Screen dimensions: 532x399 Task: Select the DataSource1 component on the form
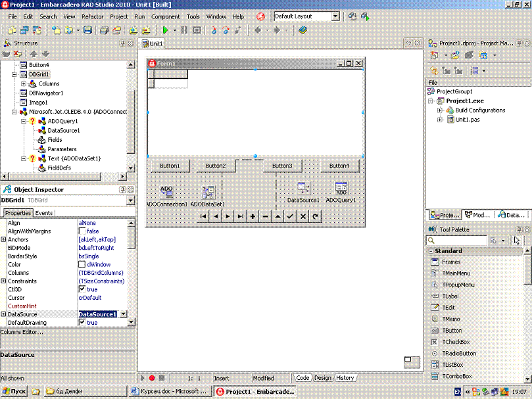coord(303,189)
